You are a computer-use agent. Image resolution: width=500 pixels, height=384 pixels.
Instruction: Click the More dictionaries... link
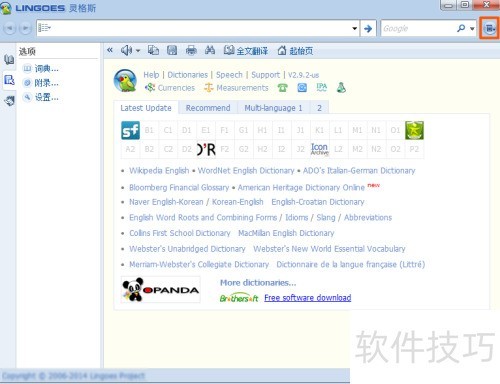click(258, 283)
